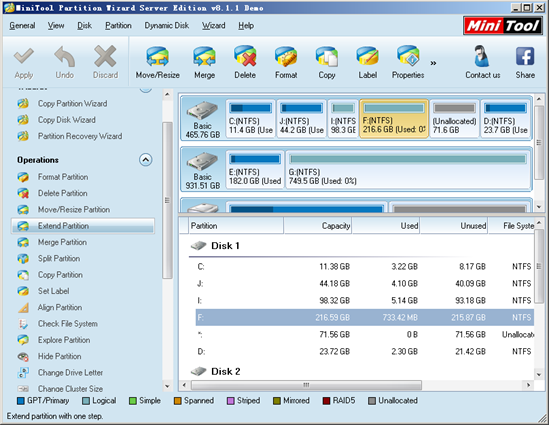The image size is (549, 425).
Task: Select the Move/Resize toolbar icon
Action: (158, 57)
